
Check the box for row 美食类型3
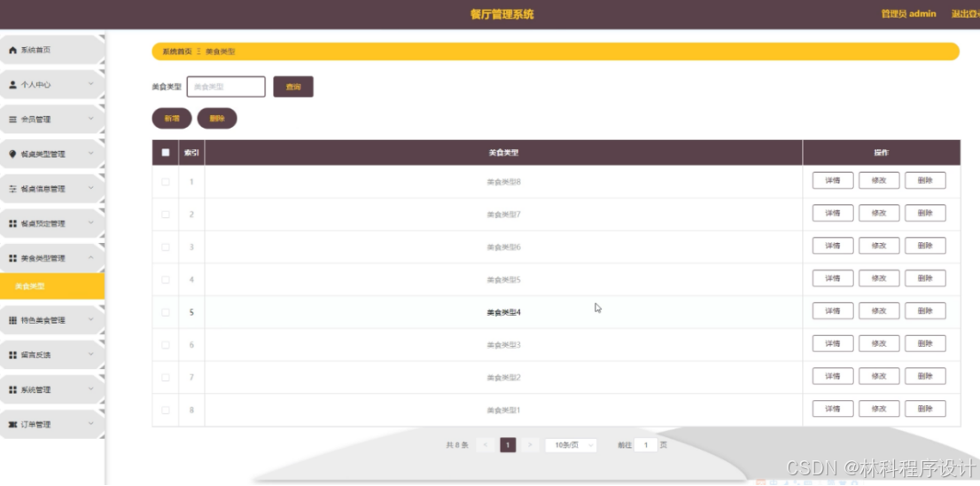(166, 345)
